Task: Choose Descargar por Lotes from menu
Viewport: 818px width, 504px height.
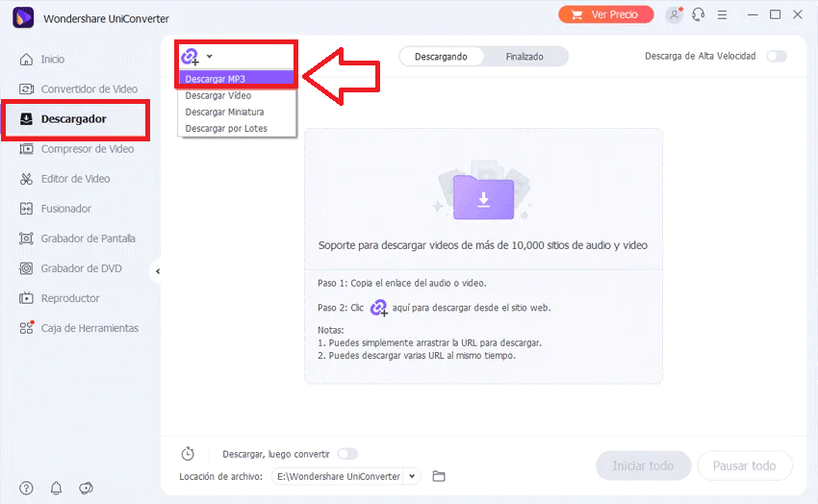Action: pyautogui.click(x=238, y=128)
